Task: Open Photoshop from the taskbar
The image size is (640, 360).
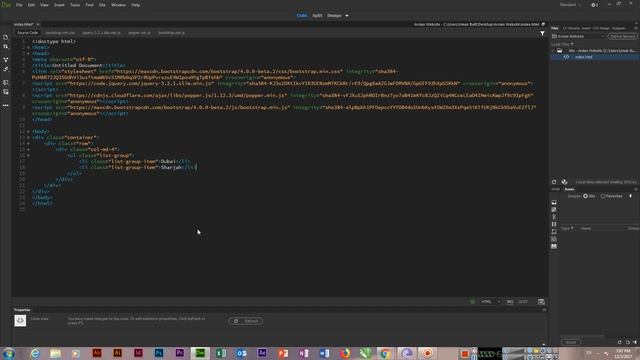Action: (x=159, y=353)
